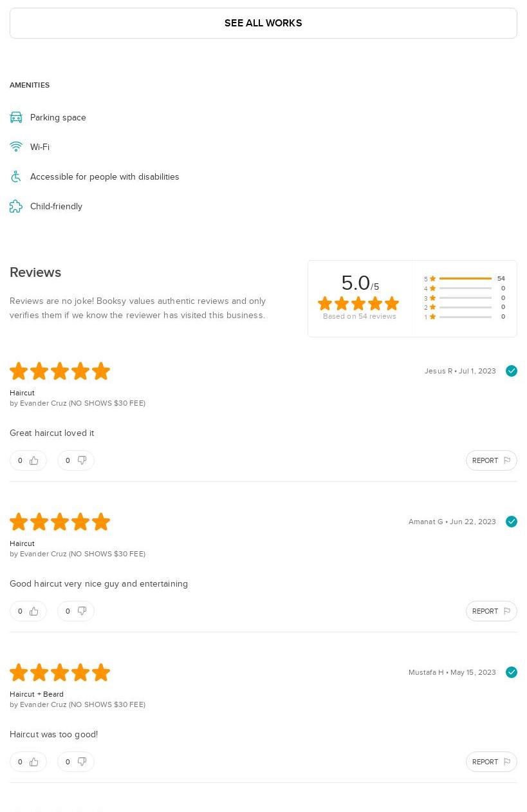Click the wheelchair accessibility icon
Image resolution: width=527 pixels, height=812 pixels.
(16, 176)
